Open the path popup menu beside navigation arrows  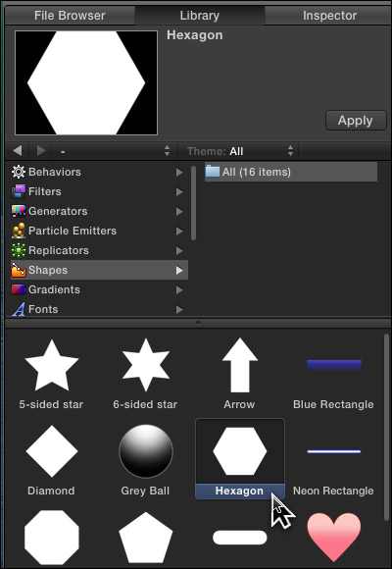(x=114, y=151)
